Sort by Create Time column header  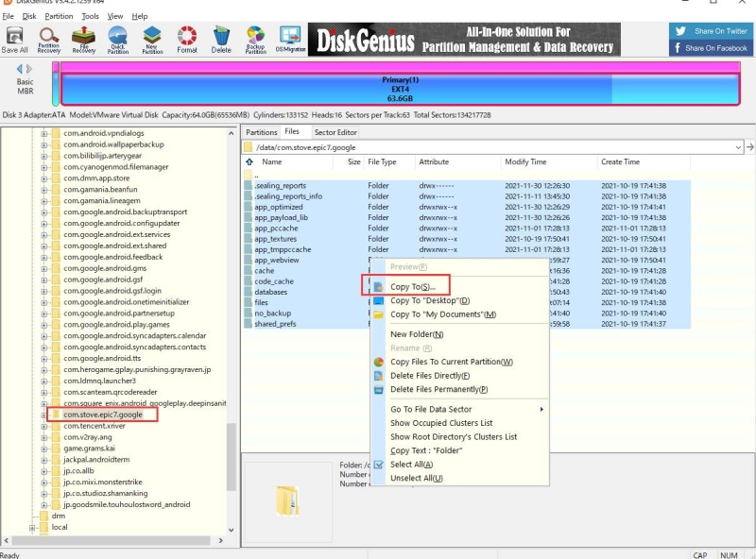point(620,161)
